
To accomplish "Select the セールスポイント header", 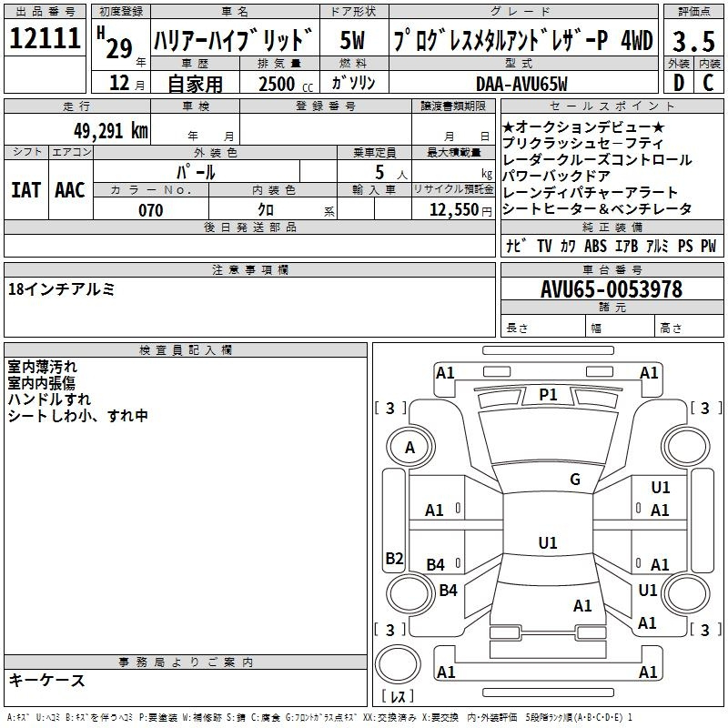I will pyautogui.click(x=612, y=106).
